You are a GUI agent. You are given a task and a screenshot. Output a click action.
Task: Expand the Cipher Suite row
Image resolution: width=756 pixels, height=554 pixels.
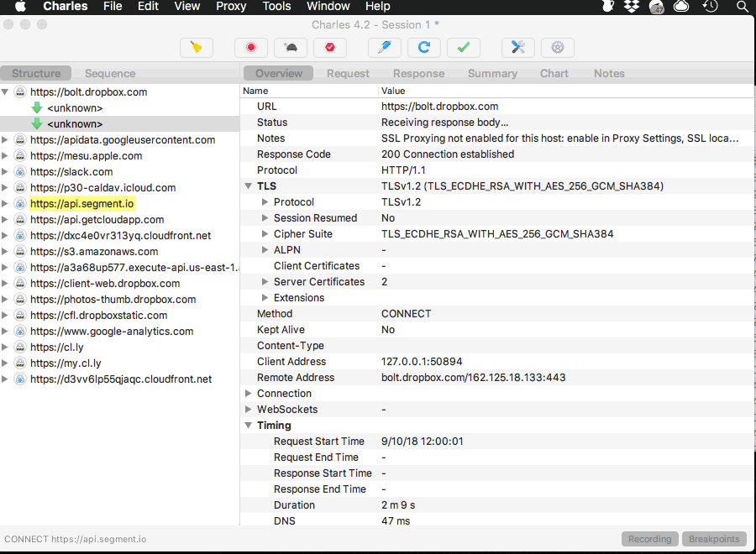coord(265,234)
